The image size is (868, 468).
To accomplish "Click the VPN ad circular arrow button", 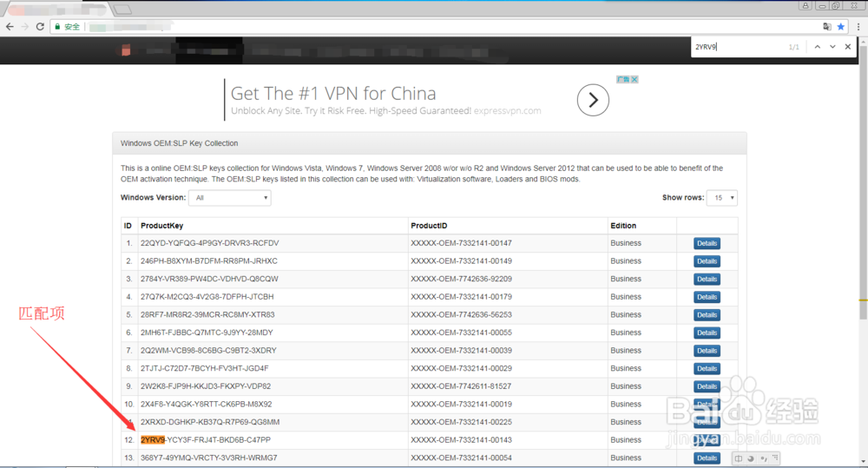I will (x=593, y=100).
